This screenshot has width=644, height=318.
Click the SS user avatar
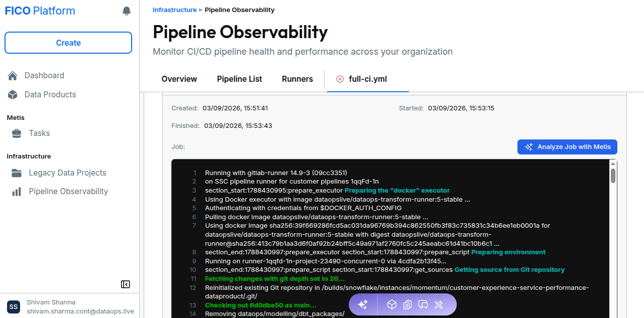click(14, 306)
